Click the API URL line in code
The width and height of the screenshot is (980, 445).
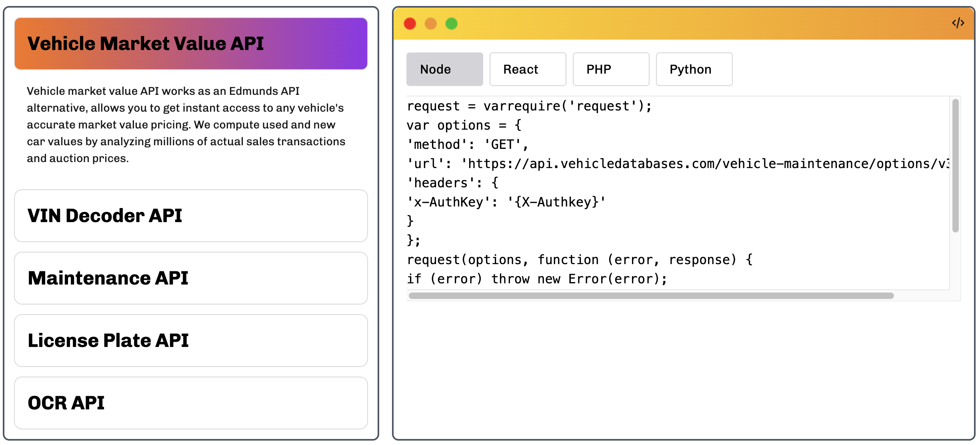pos(678,164)
